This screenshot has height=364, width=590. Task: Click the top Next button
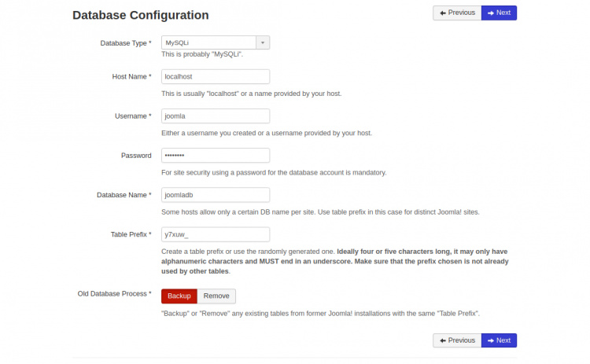[499, 13]
